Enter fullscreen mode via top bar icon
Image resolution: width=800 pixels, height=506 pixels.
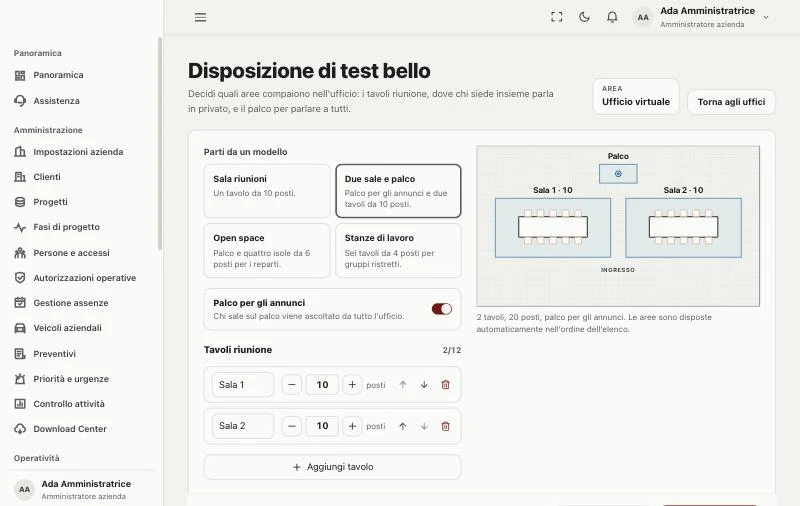tap(557, 17)
